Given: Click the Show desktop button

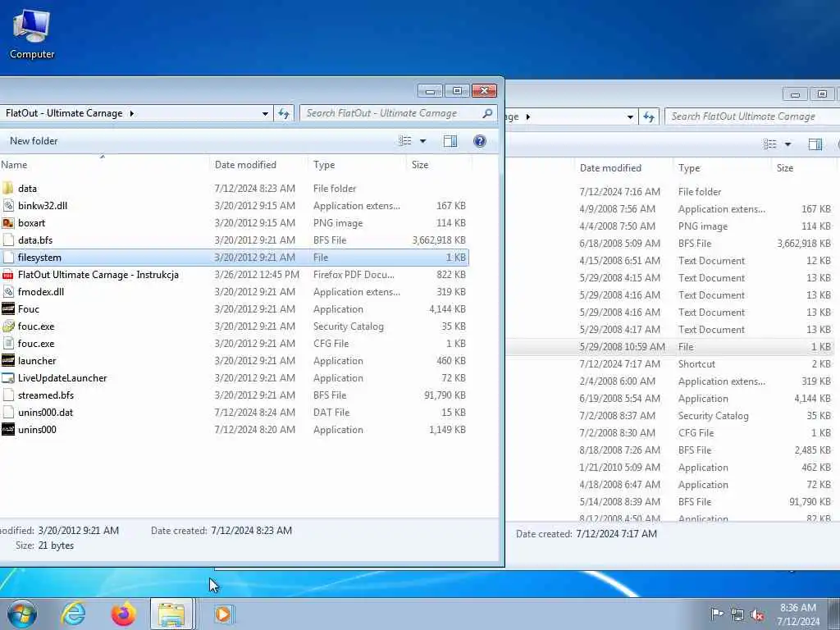Looking at the screenshot, I should click(x=834, y=614).
